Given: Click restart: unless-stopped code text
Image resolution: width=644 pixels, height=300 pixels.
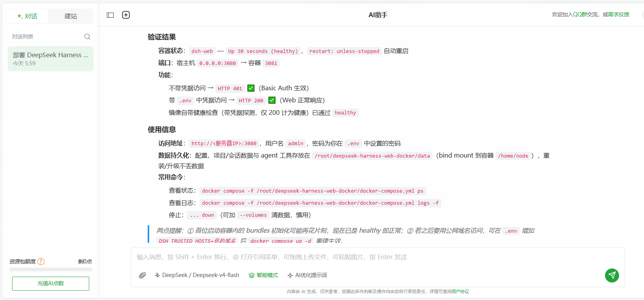Looking at the screenshot, I should pos(344,51).
